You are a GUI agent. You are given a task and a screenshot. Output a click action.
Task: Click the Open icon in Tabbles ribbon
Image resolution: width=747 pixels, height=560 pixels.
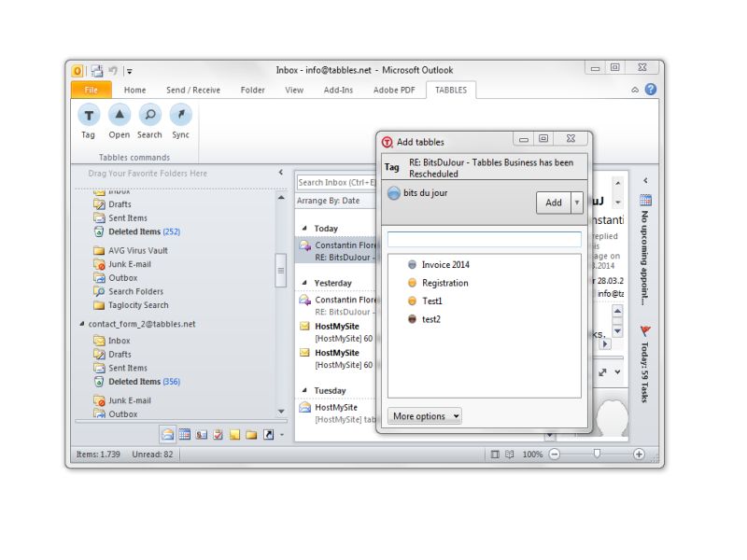120,115
